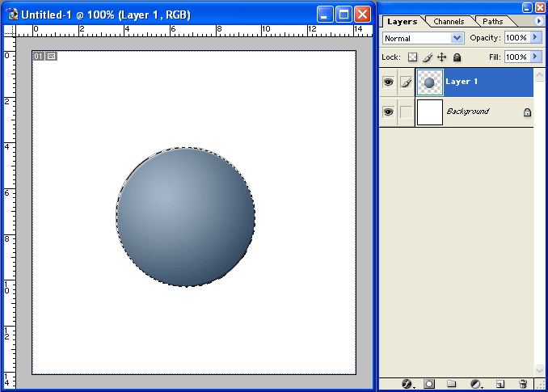548x392 pixels.
Task: Hide the Background layer via its eye icon
Action: tap(388, 112)
